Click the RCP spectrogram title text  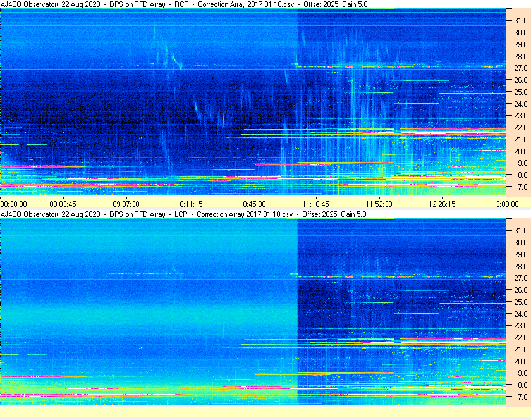coord(183,4)
